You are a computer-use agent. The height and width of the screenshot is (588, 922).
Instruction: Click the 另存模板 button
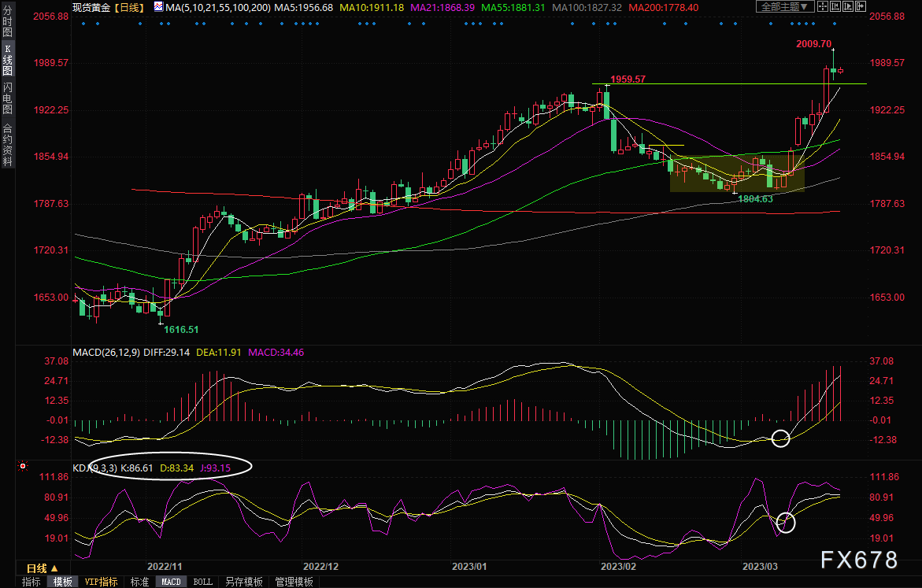244,582
